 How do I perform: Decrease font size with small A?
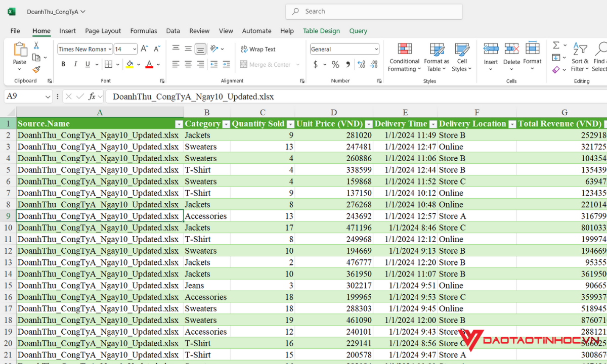coord(157,49)
